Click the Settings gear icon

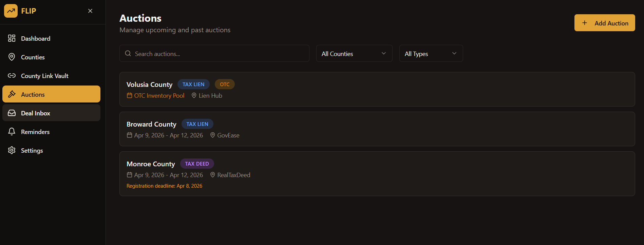[12, 150]
